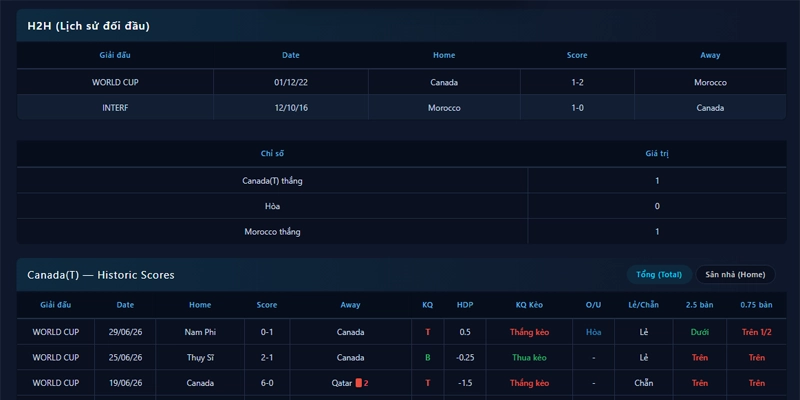The image size is (800, 400).
Task: Click the Thụy Sĩ team name
Action: tap(200, 357)
